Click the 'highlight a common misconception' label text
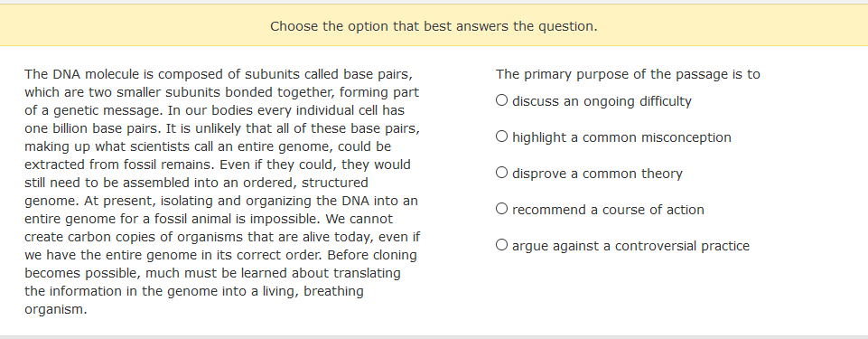 pos(621,137)
